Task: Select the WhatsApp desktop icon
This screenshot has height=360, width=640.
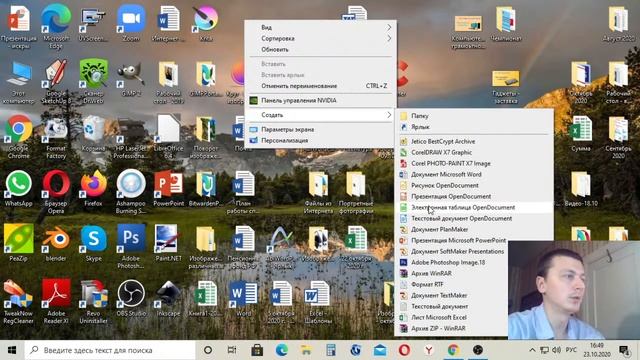Action: coord(18,188)
